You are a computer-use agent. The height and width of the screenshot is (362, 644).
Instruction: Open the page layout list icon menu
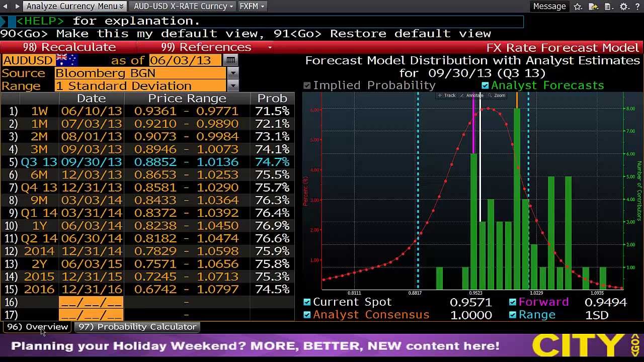coord(608,7)
